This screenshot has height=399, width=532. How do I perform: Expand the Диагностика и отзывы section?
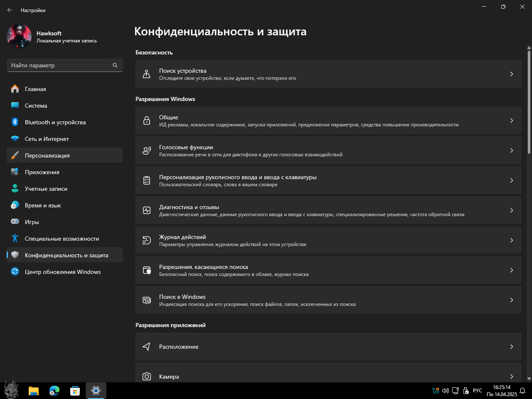tap(328, 210)
